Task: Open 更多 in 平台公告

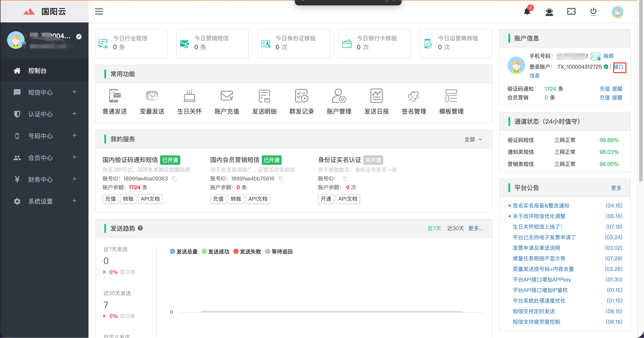Action: tap(616, 188)
